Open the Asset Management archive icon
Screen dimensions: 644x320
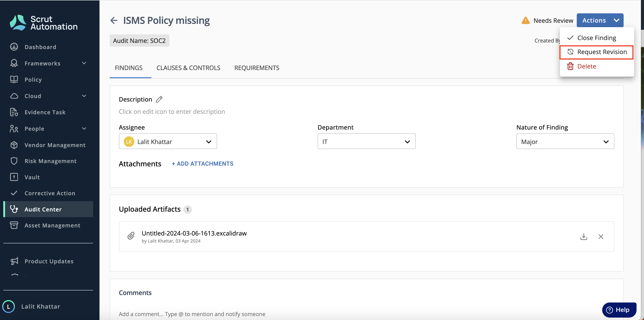click(14, 225)
